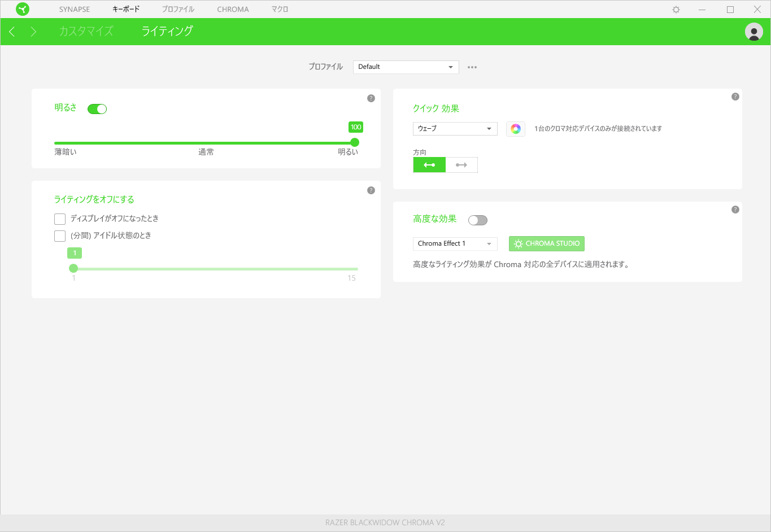Viewport: 771px width, 532px height.
Task: Click help icon in ライティングをオフにする panel
Action: [371, 190]
